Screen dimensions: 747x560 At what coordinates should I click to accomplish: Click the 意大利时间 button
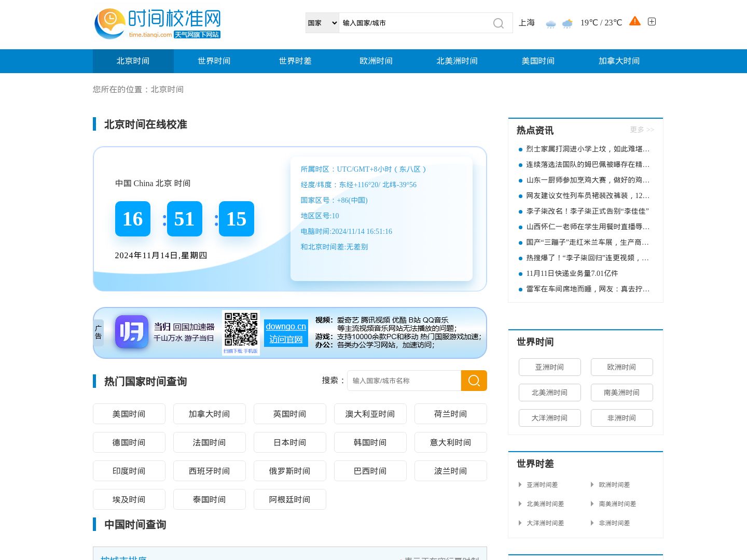pyautogui.click(x=451, y=442)
